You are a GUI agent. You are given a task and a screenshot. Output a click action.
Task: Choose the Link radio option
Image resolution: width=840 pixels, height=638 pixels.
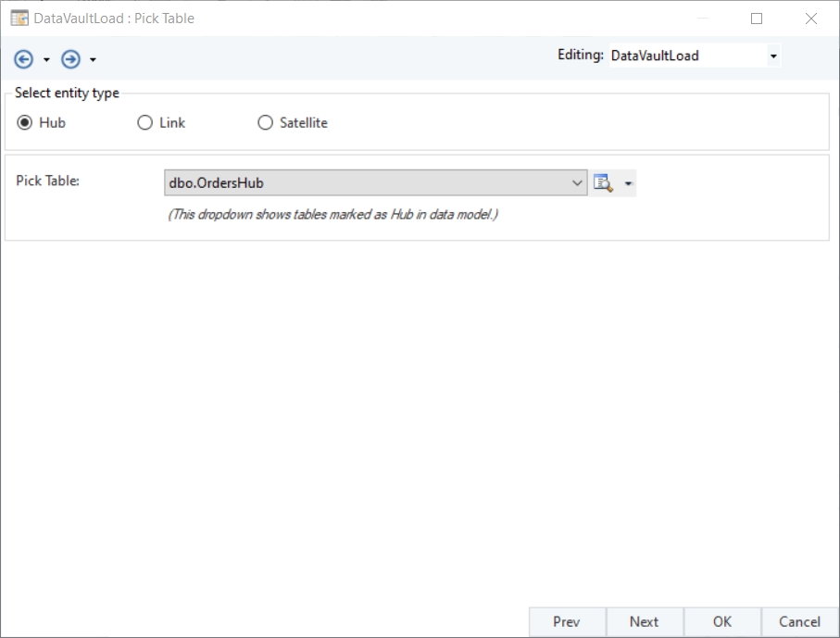coord(144,122)
